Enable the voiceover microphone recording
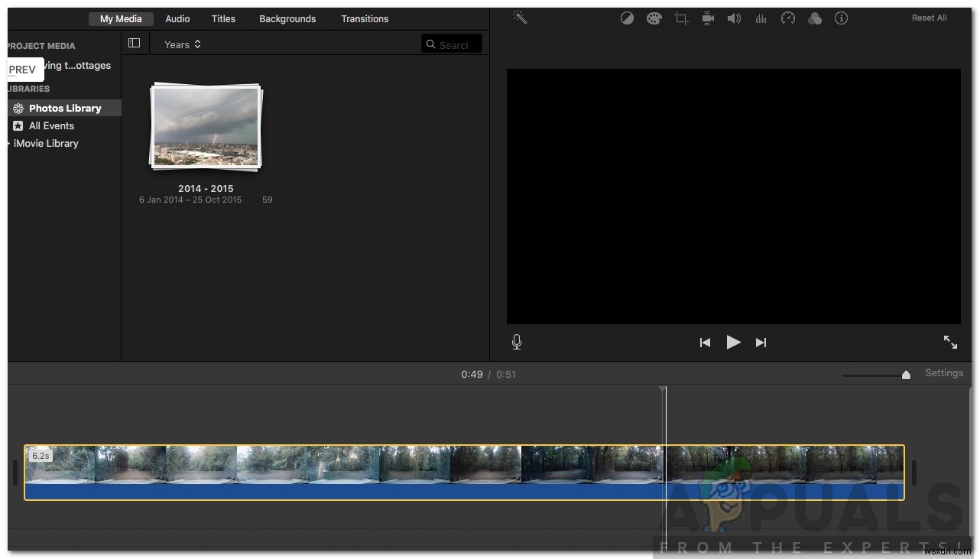The image size is (980, 559). (x=516, y=342)
